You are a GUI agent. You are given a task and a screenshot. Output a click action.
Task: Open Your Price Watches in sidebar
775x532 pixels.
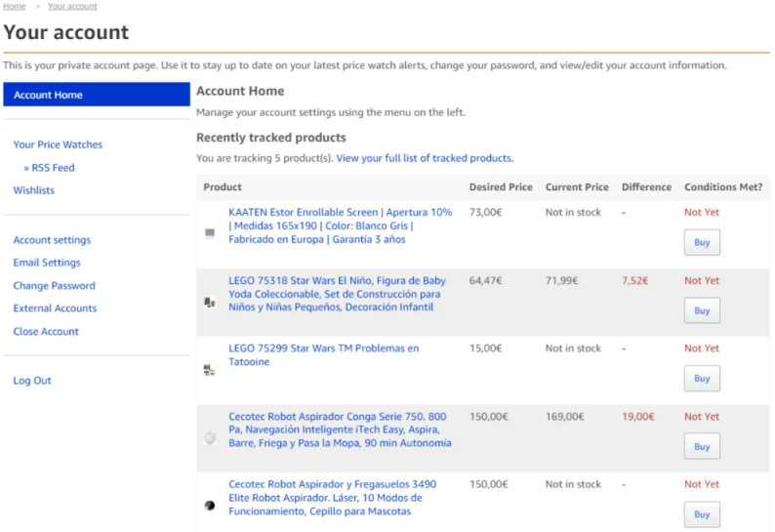(58, 144)
